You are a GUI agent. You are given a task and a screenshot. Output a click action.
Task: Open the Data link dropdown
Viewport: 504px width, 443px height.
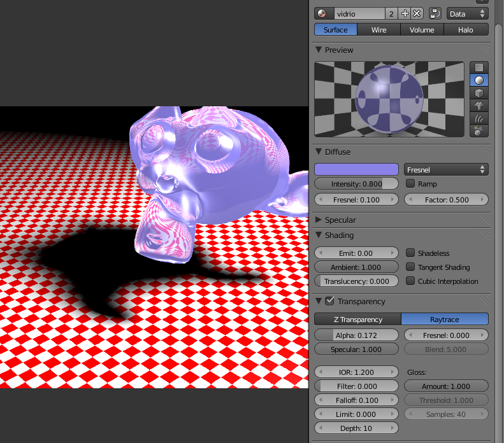[x=467, y=14]
